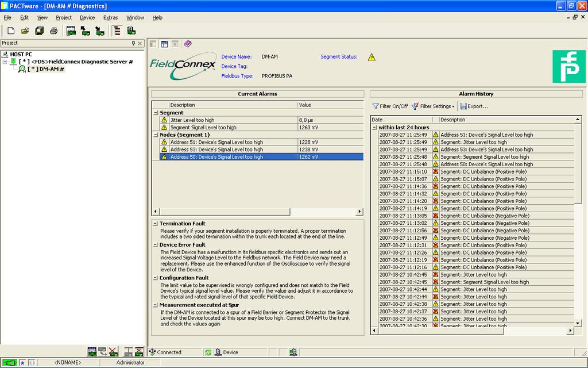
Task: Select HOST PC in project tree
Action: pyautogui.click(x=21, y=55)
